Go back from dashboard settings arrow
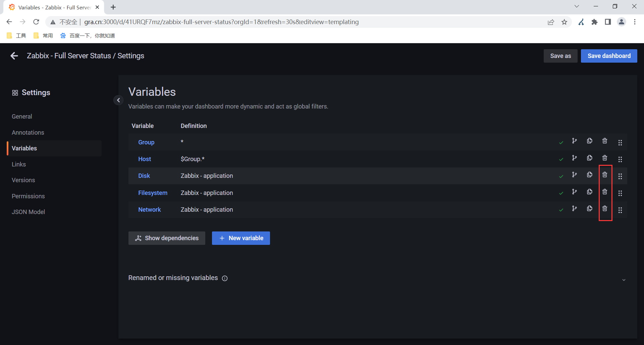This screenshot has width=644, height=345. pos(14,56)
